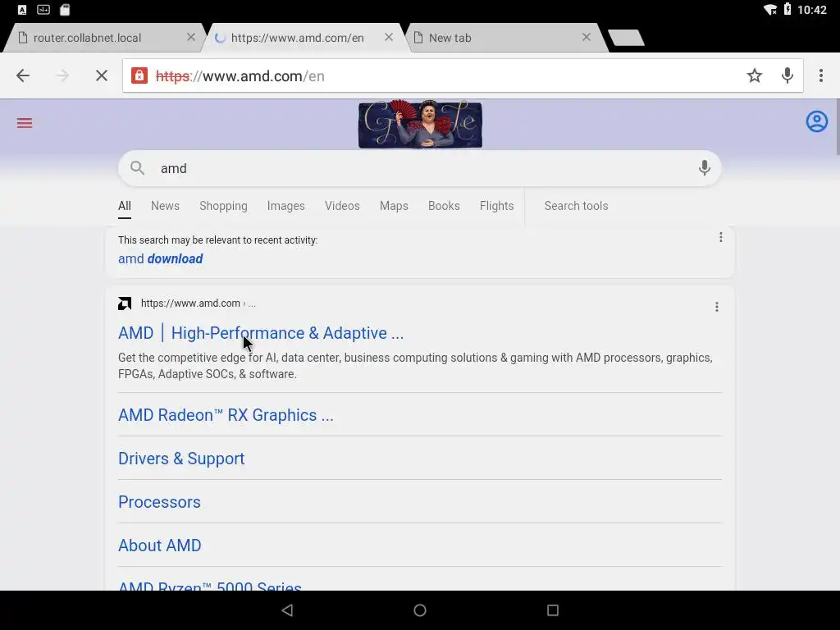Open AMD Radeon RX Graphics sitelink

(x=226, y=415)
